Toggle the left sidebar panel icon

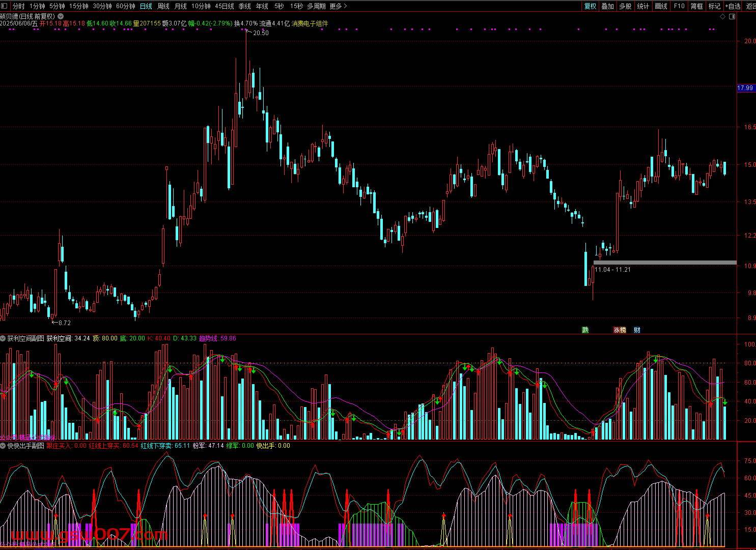pos(5,6)
